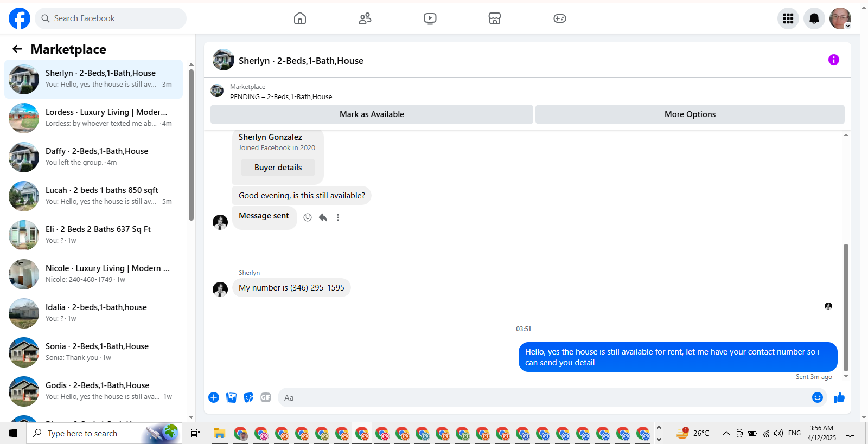868x444 pixels.
Task: Attach a photo to the message
Action: (x=231, y=397)
